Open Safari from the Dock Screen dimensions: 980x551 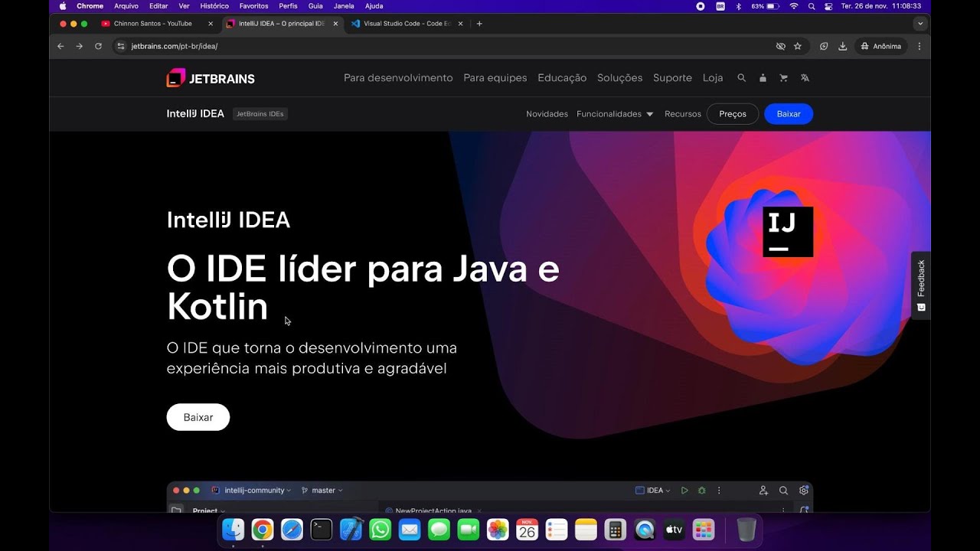click(x=292, y=529)
